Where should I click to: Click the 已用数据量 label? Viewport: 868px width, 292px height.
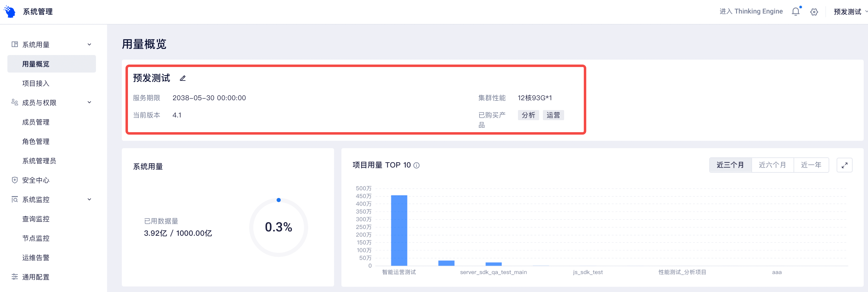point(161,221)
